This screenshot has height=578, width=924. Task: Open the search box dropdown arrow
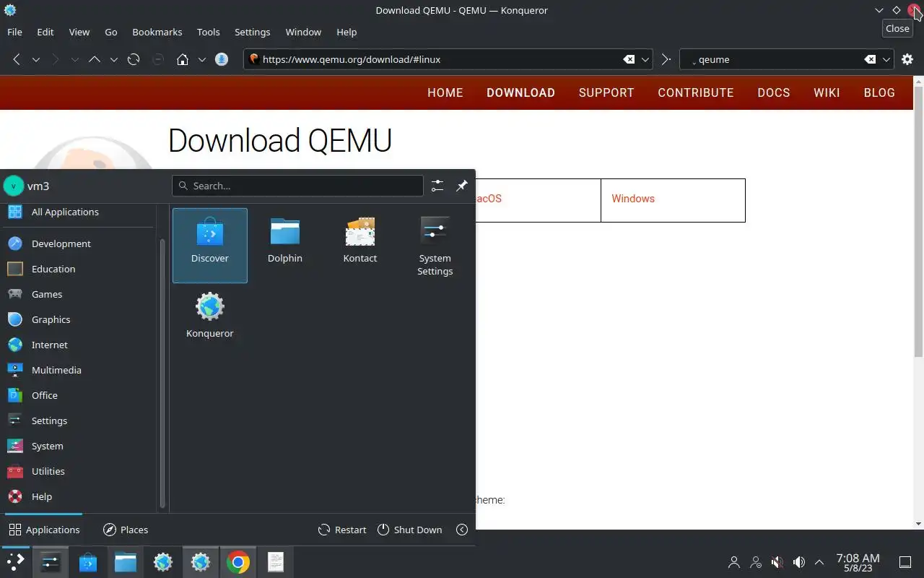tap(886, 59)
